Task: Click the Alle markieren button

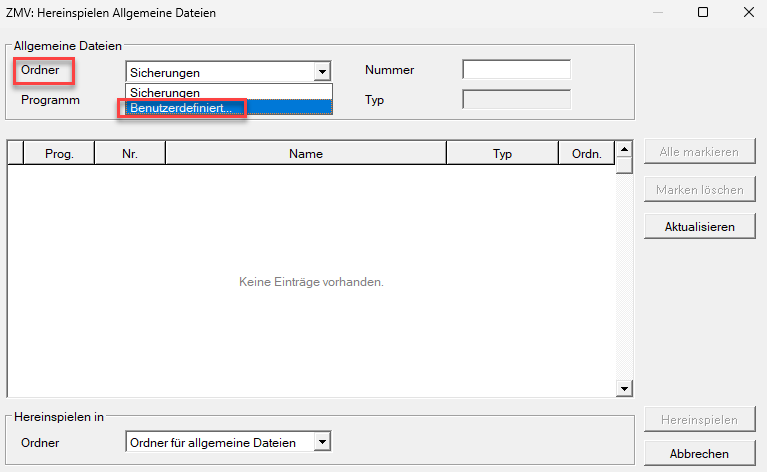Action: [x=699, y=152]
